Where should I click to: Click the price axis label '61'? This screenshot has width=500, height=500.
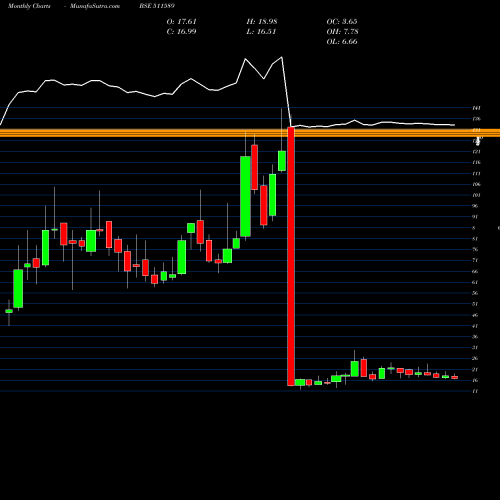[x=475, y=282]
